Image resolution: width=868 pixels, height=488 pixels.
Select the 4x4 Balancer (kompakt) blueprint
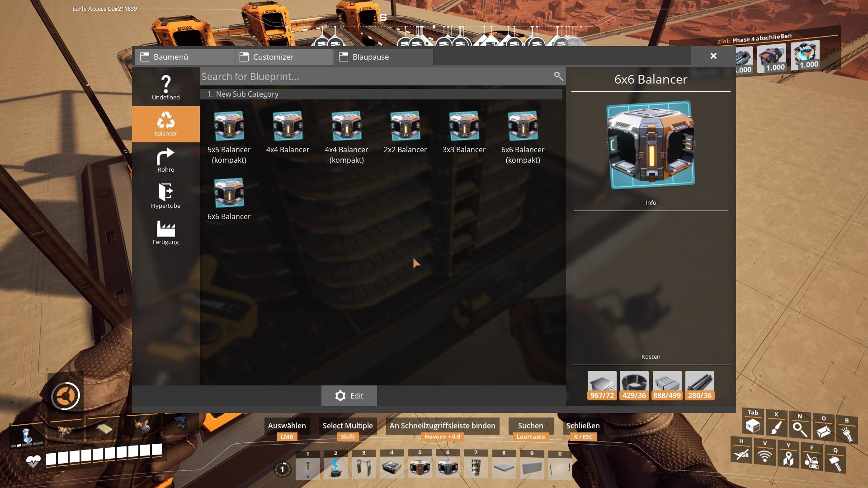tap(346, 137)
